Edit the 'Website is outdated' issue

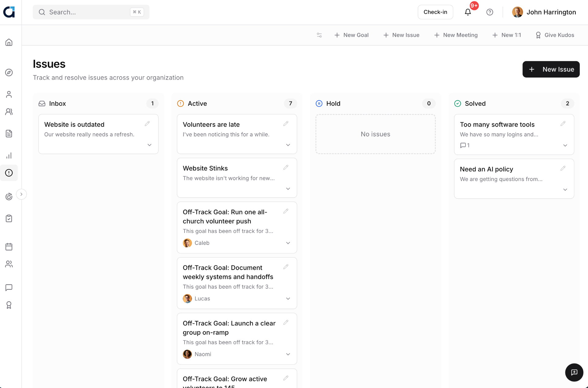(147, 123)
